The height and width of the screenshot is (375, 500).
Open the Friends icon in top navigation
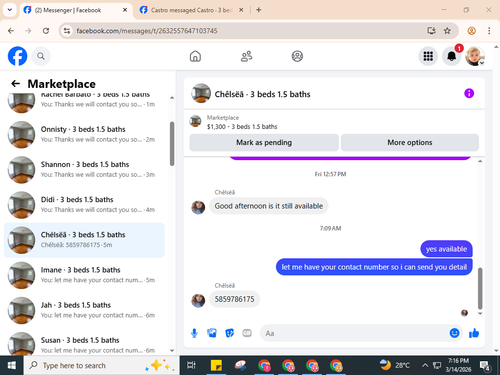[246, 56]
